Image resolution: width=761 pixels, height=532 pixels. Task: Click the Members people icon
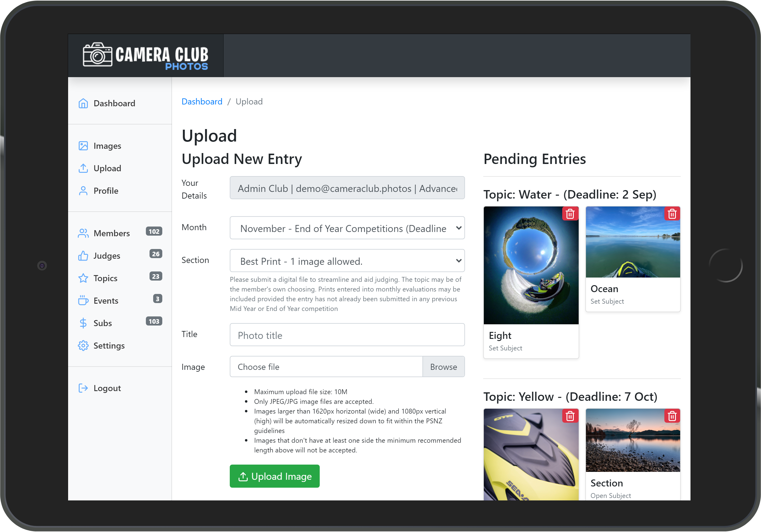(83, 233)
